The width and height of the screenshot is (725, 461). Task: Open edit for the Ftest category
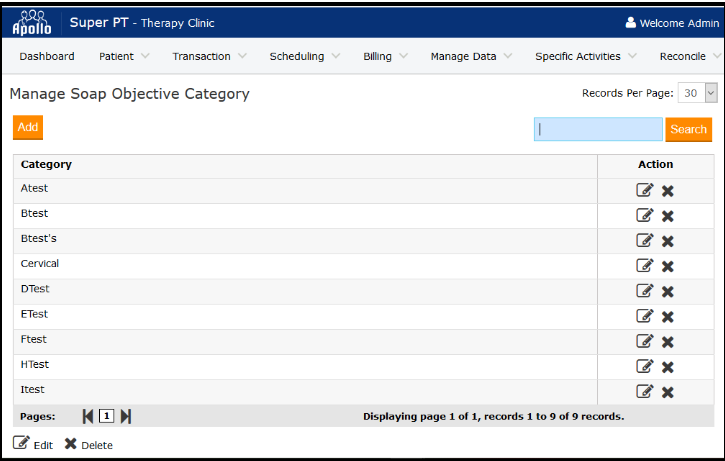(645, 341)
